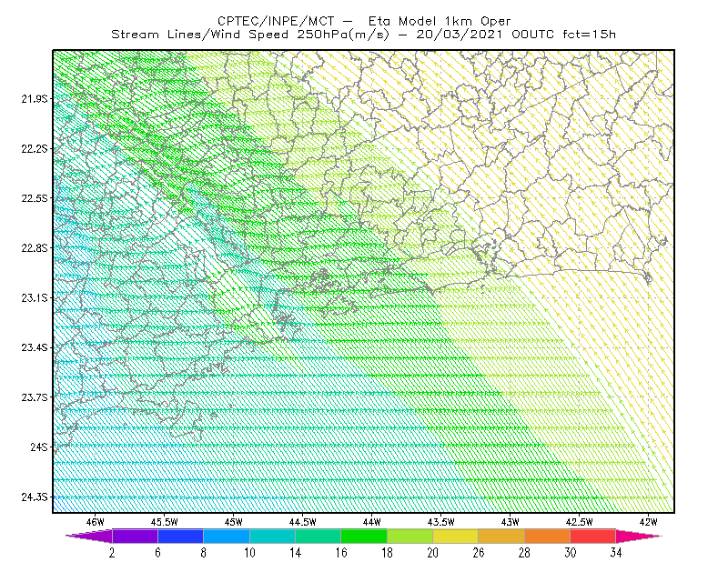Click the magenta right arrow tip of the color bar
Screen dimensions: 728x562
639,536
